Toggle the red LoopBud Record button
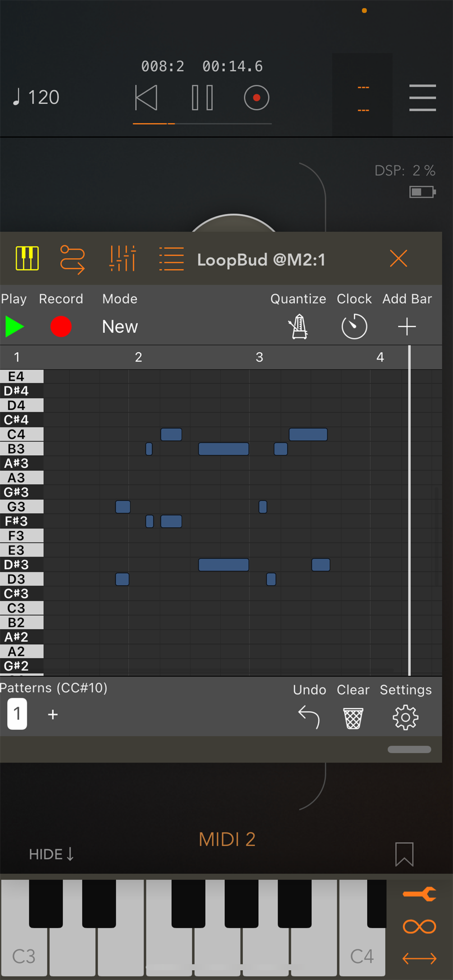 coord(61,326)
